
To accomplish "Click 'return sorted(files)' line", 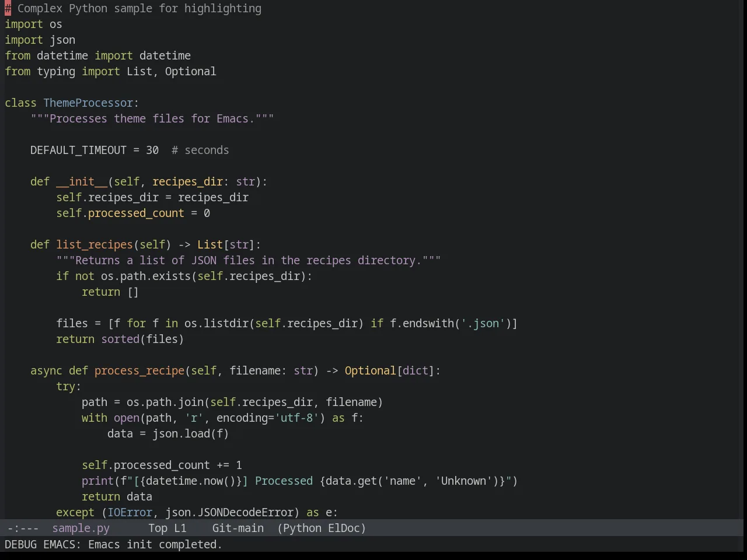I will (120, 339).
